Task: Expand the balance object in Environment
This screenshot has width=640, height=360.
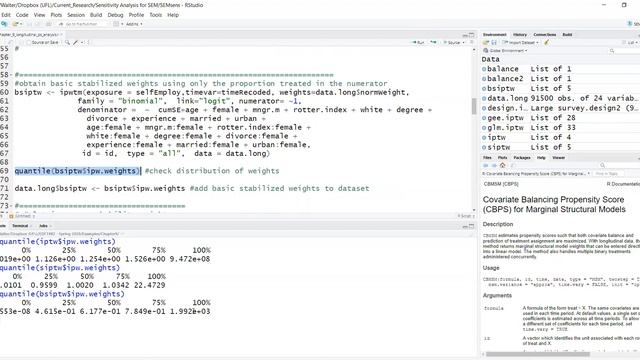Action: point(484,69)
